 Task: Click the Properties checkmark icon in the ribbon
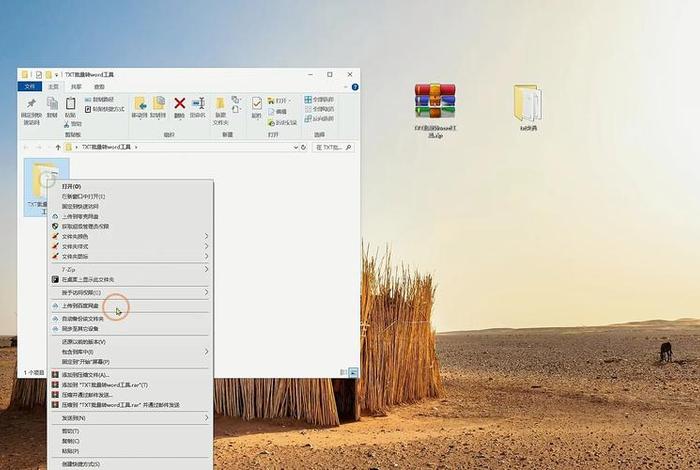coord(256,108)
